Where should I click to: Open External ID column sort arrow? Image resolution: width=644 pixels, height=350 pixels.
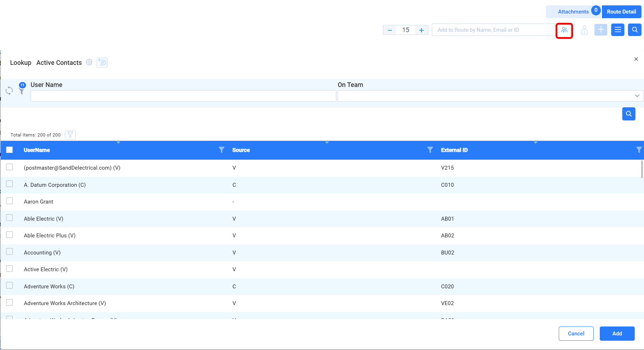[536, 143]
